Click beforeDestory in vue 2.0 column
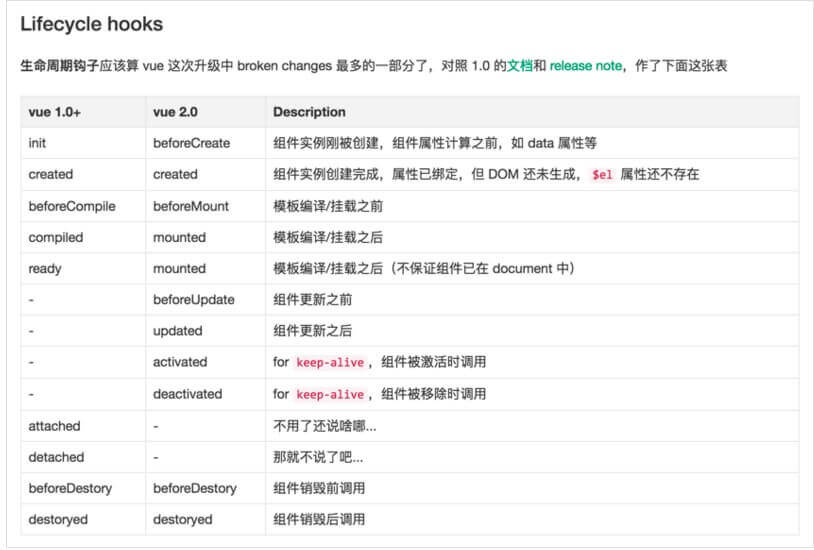 195,489
